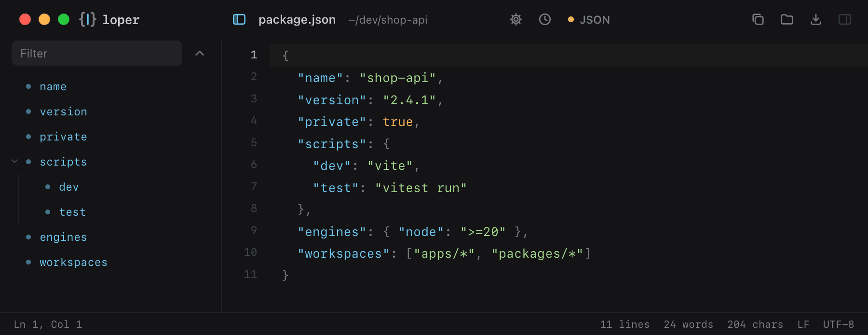868x335 pixels.
Task: Select the private outline item
Action: point(63,137)
